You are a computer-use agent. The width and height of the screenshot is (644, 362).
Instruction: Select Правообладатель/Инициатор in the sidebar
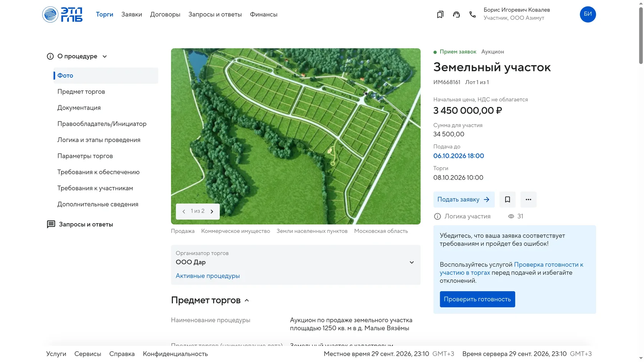pyautogui.click(x=102, y=124)
